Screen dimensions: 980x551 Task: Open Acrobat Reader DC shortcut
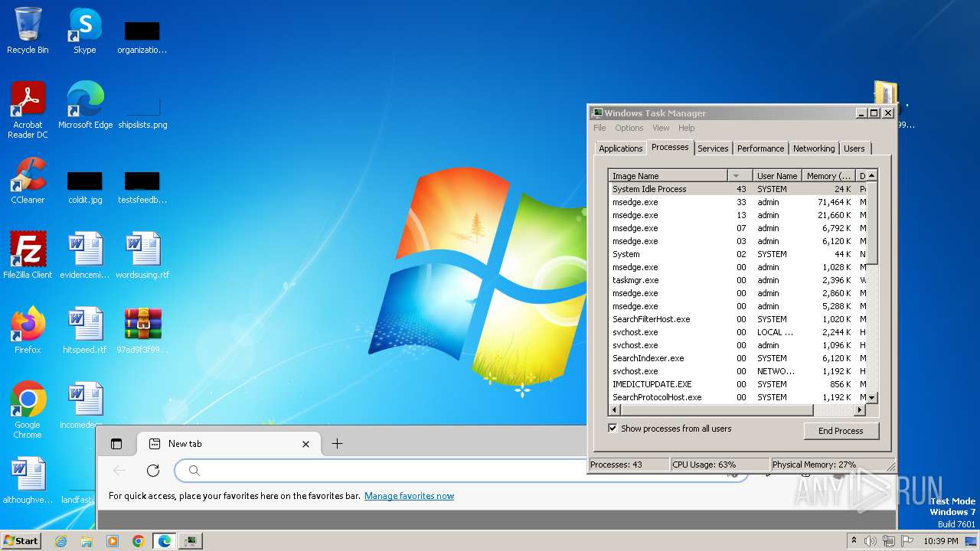pos(28,110)
